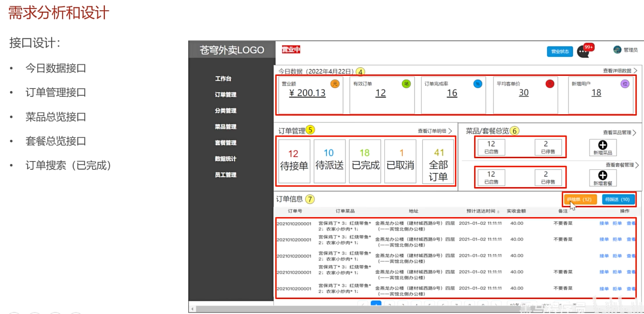Viewport: 644px width, 314px height.
Task: Open 订单管理 in the sidebar menu
Action: [226, 95]
